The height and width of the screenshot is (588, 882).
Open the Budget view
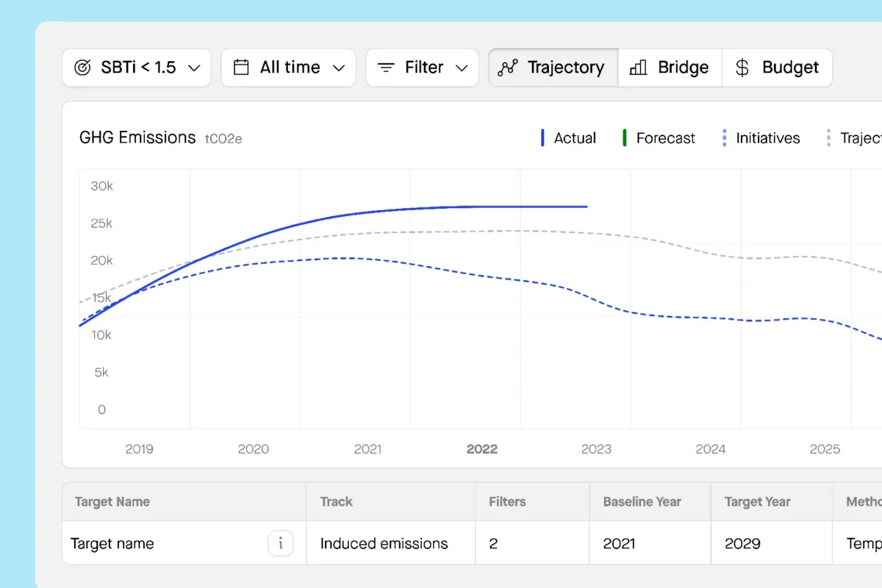[x=777, y=67]
